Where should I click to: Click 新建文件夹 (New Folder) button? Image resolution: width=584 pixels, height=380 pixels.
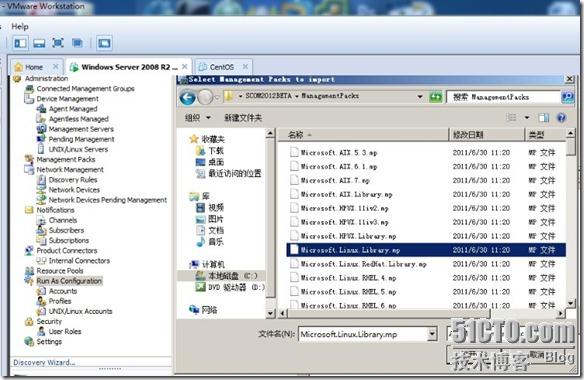tap(243, 118)
